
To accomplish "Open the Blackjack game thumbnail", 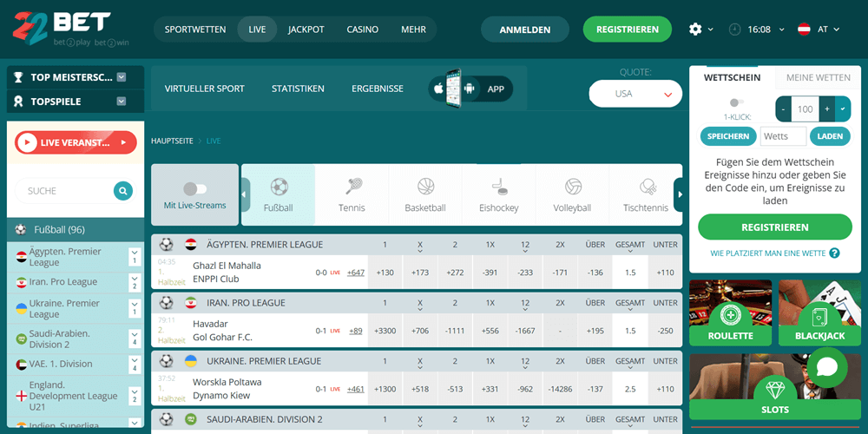I will point(820,312).
